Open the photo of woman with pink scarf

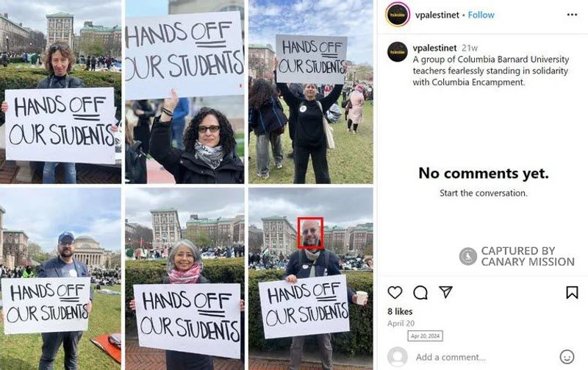point(184,279)
